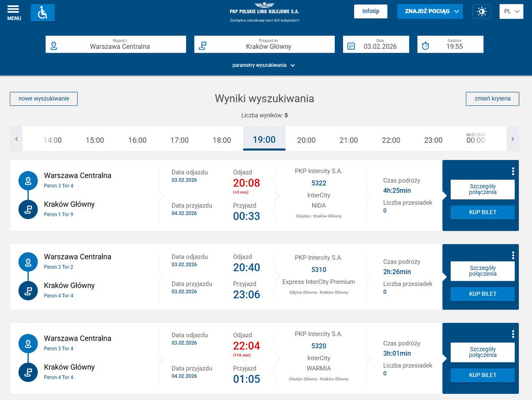Select the 14:00 hour tab
The width and height of the screenshot is (532, 400).
pos(52,140)
